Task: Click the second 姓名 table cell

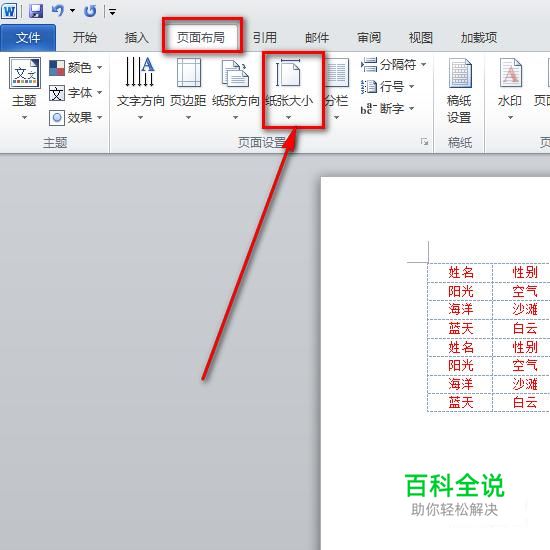Action: coord(460,347)
